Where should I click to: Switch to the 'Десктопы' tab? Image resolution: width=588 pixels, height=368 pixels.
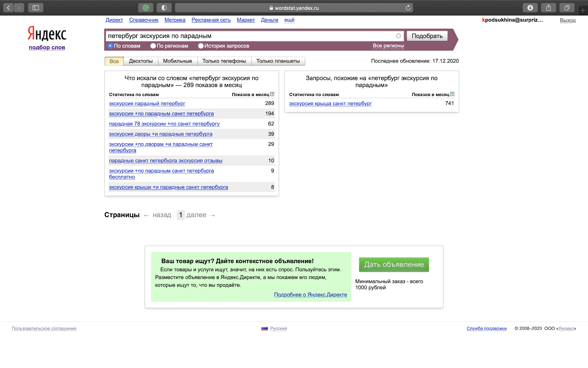point(141,61)
